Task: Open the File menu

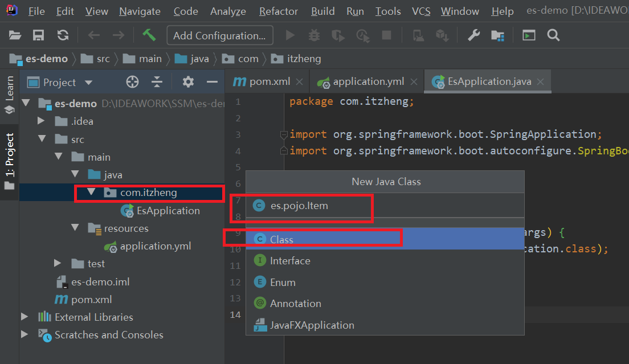Action: coord(36,11)
